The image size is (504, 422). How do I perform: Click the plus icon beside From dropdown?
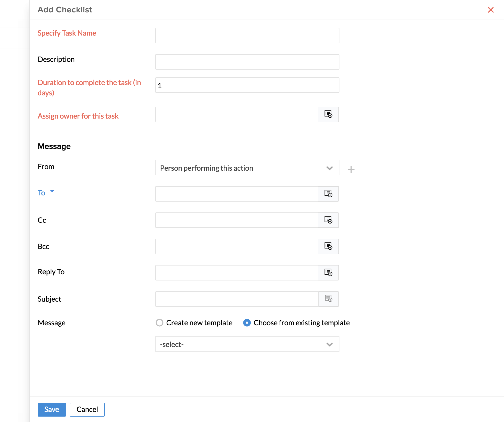[351, 169]
